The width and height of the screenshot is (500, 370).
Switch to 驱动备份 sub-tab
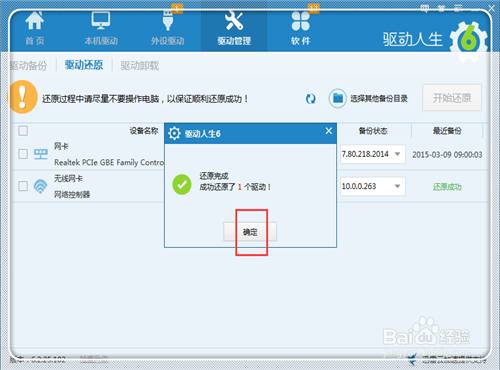[x=29, y=65]
